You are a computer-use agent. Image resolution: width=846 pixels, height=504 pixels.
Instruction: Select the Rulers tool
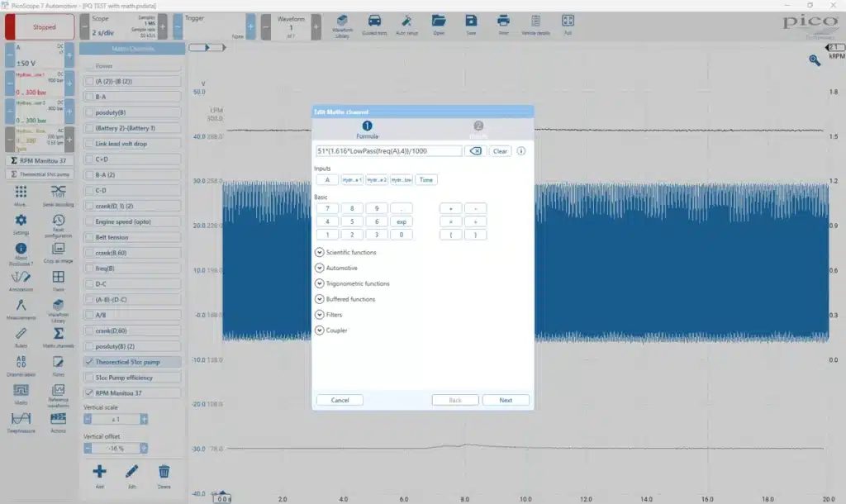pos(21,337)
